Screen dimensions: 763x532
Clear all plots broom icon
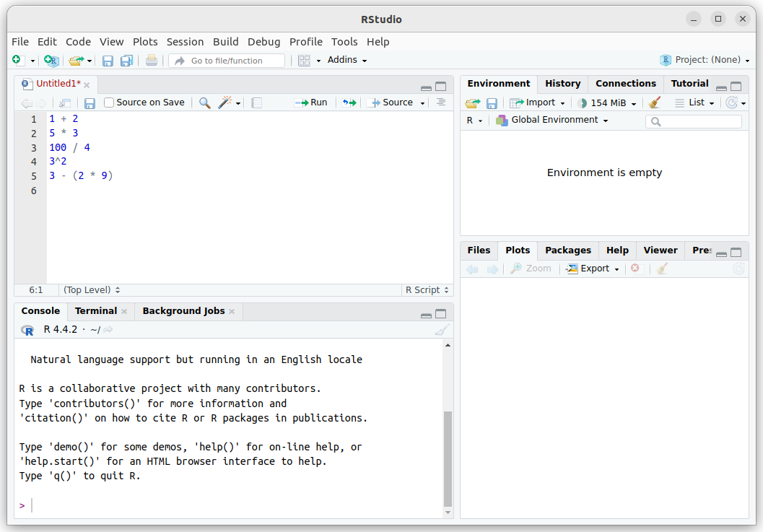click(x=662, y=269)
